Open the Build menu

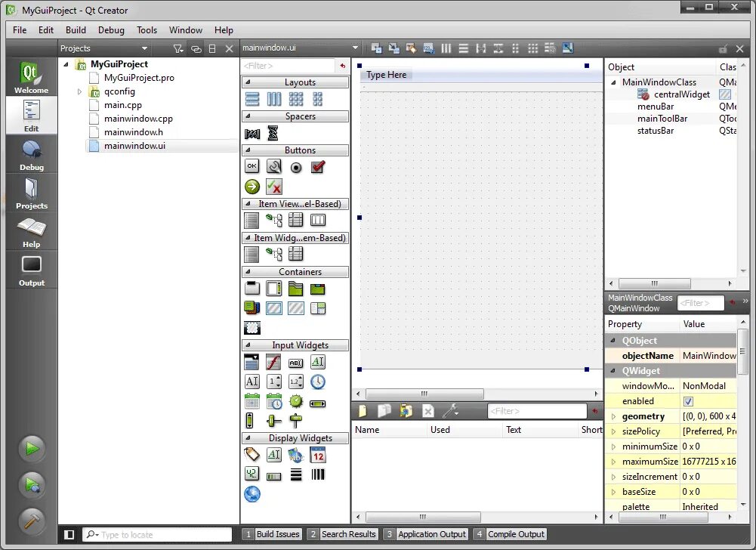[76, 30]
